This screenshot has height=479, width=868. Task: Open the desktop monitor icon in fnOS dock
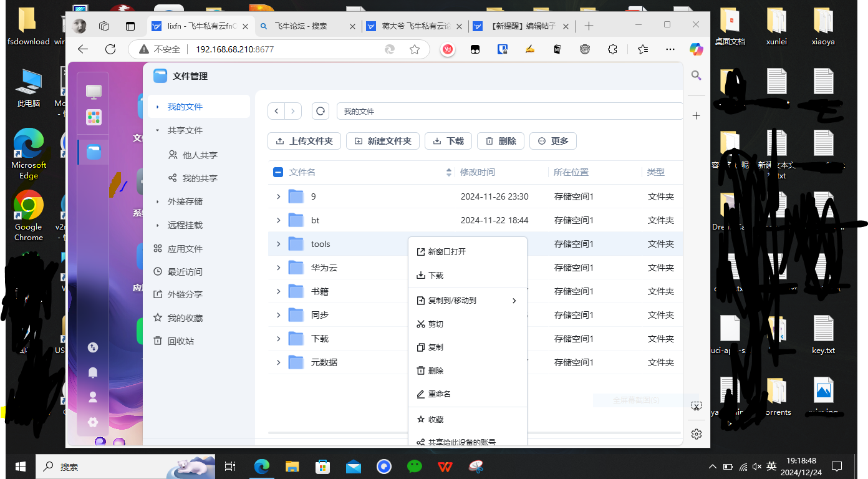point(94,92)
